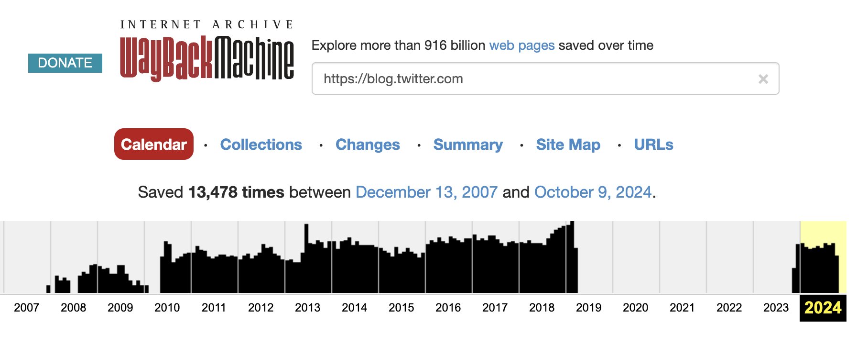868x357 pixels.
Task: Click year 2016 label on the timeline
Action: pos(448,308)
